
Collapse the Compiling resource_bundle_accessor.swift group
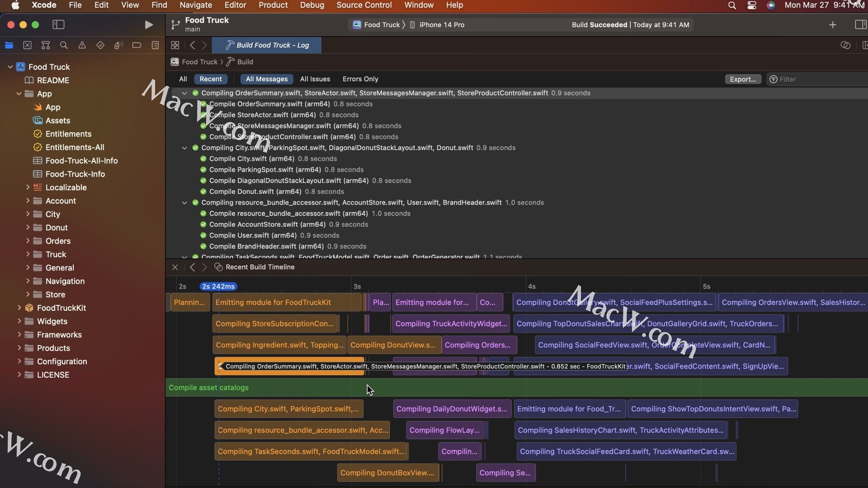pos(184,203)
